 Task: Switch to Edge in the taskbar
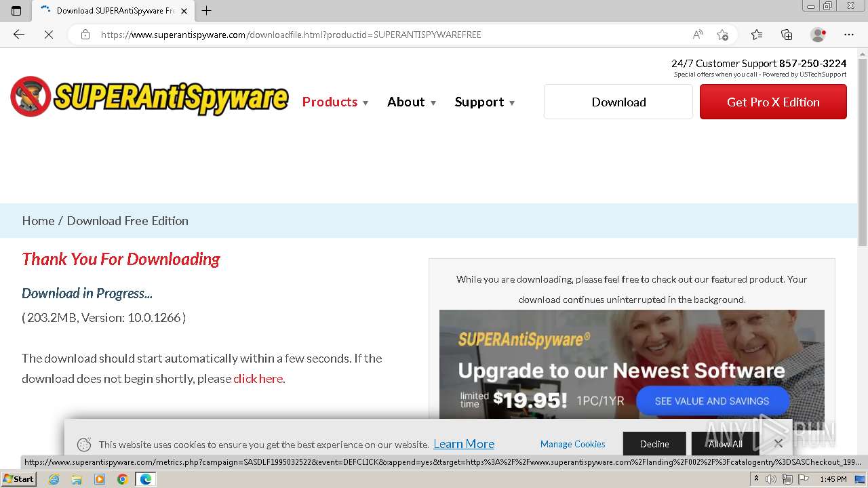[x=145, y=479]
